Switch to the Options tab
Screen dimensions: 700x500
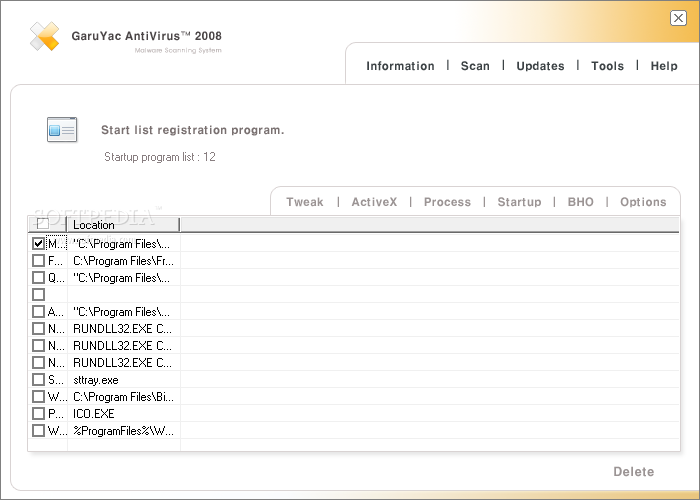(643, 202)
